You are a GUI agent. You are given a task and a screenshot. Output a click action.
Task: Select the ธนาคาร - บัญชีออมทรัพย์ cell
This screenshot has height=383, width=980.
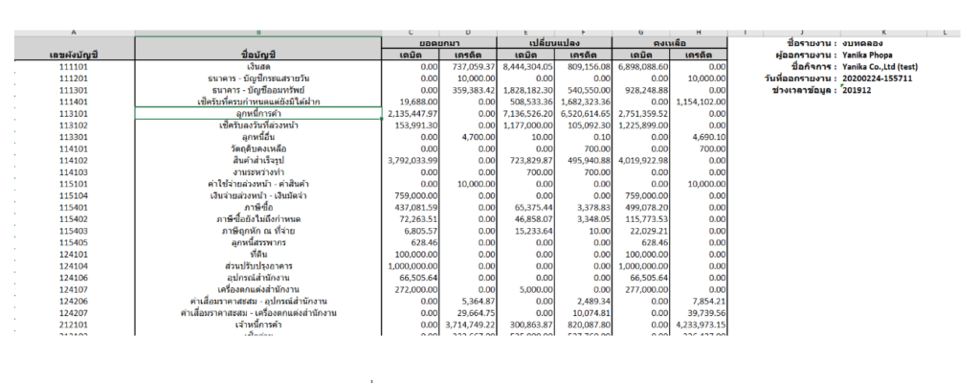coord(258,90)
